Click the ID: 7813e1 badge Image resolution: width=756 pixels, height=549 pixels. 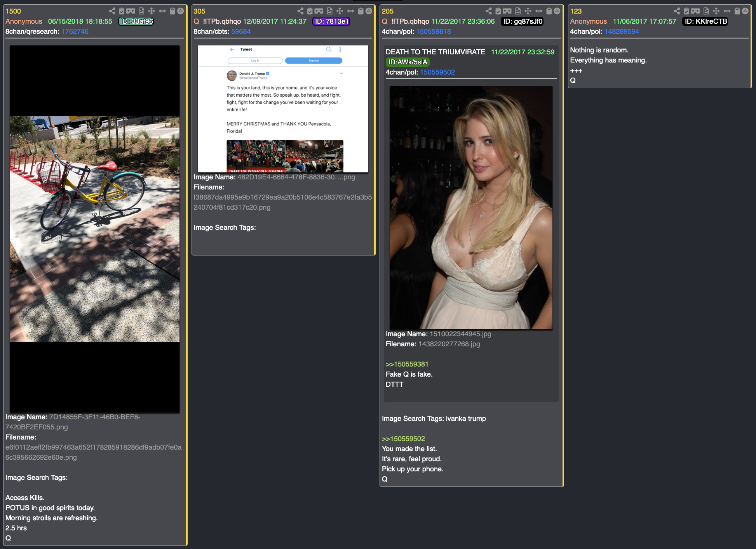pos(331,21)
